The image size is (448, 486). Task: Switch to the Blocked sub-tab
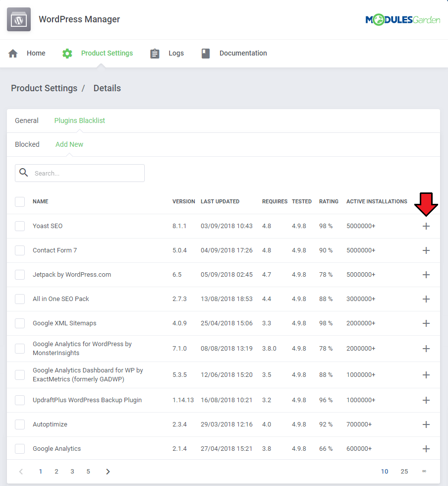tap(27, 144)
